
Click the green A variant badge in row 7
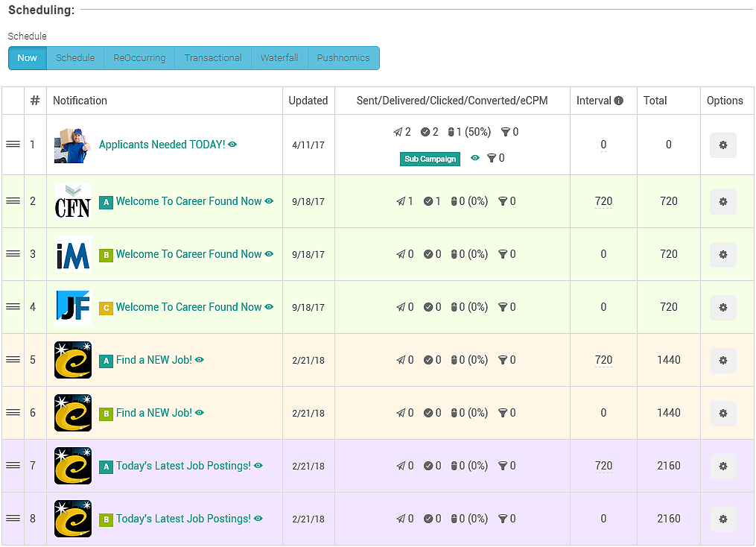107,467
